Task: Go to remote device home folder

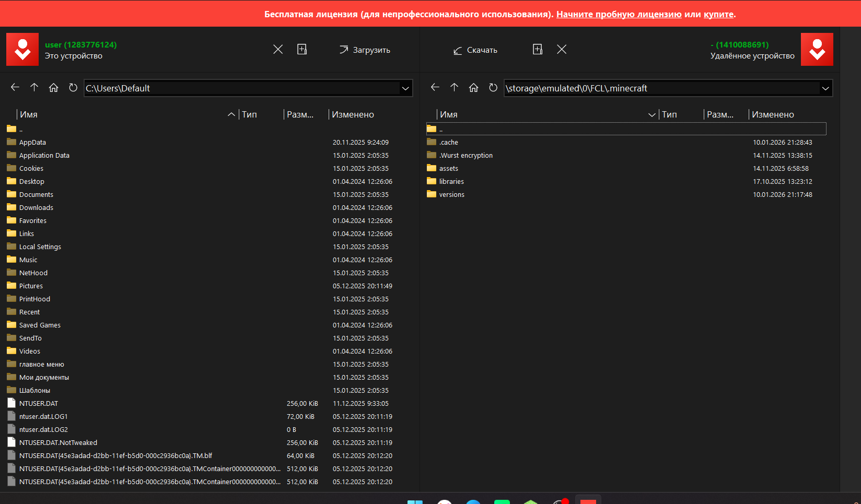Action: tap(474, 88)
